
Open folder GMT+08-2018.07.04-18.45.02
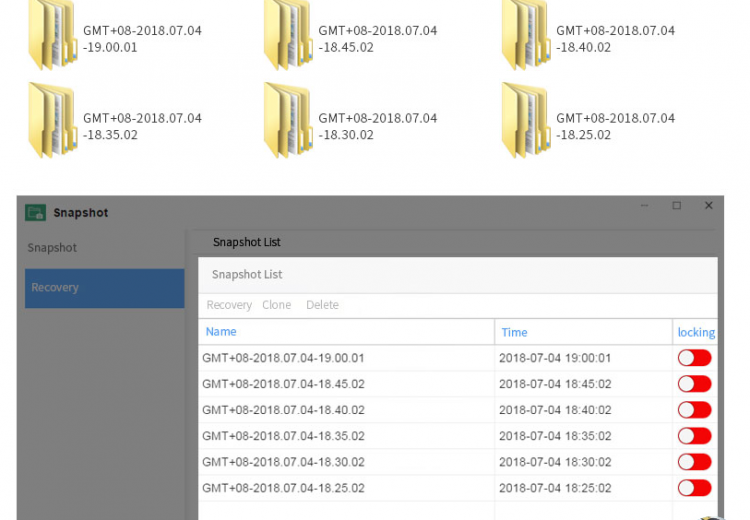[x=288, y=36]
